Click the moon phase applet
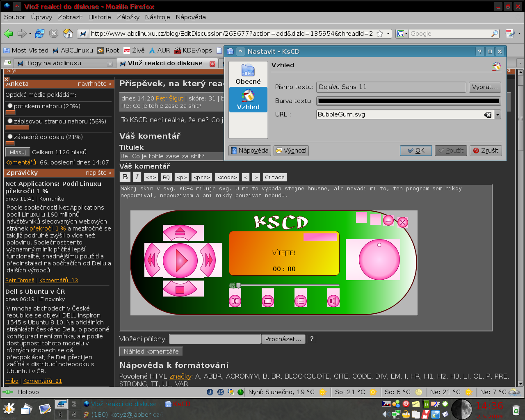Image resolution: width=525 pixels, height=420 pixels. coord(462,409)
